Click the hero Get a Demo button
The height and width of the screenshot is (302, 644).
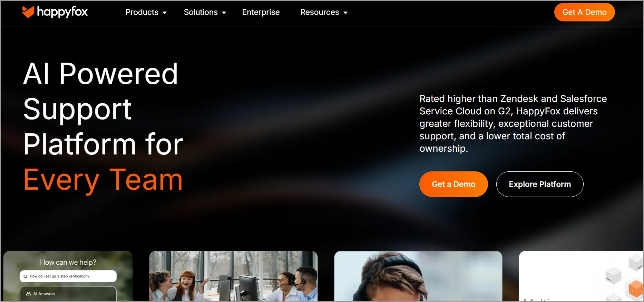tap(453, 184)
